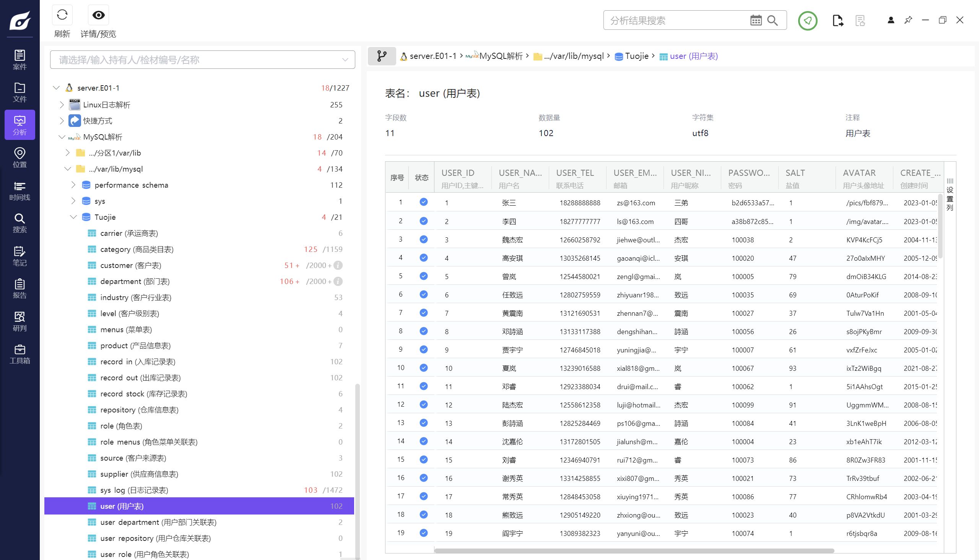979x560 pixels.
Task: Open the location (位置) sidebar icon
Action: (20, 158)
